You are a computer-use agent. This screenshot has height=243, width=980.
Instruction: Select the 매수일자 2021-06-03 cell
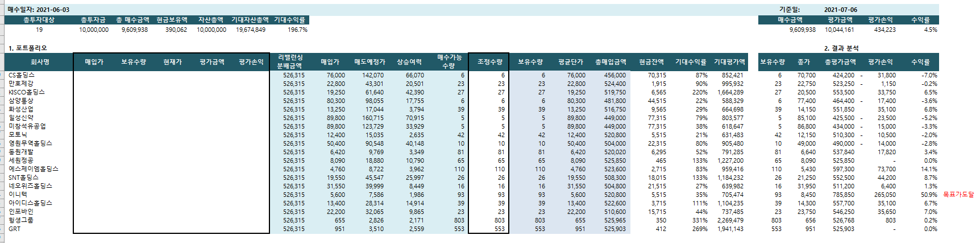point(39,10)
